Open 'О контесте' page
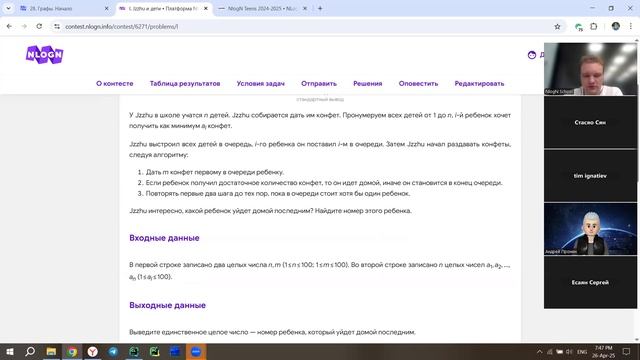 click(115, 83)
